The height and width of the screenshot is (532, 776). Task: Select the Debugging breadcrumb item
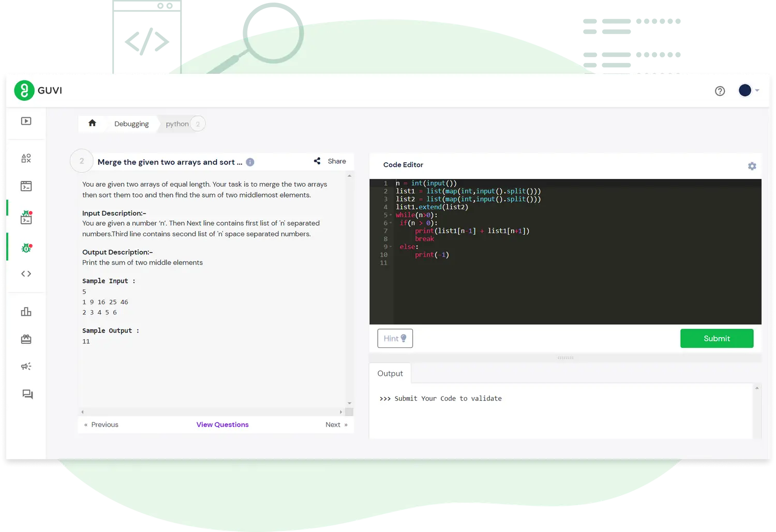pos(131,124)
